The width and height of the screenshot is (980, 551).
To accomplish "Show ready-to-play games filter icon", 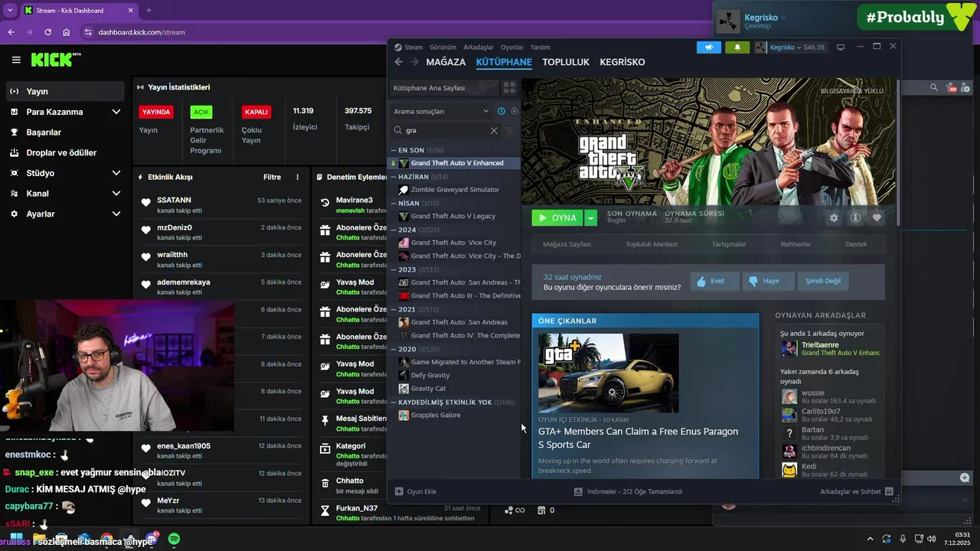I will point(514,111).
